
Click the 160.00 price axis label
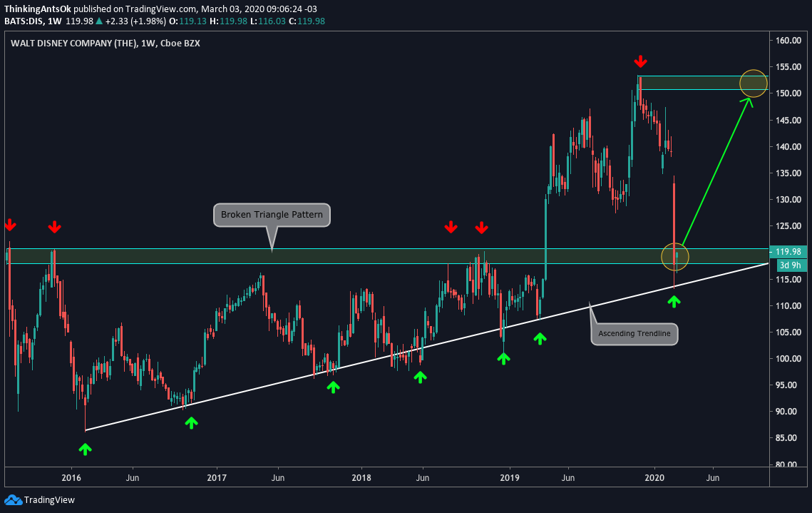point(788,41)
